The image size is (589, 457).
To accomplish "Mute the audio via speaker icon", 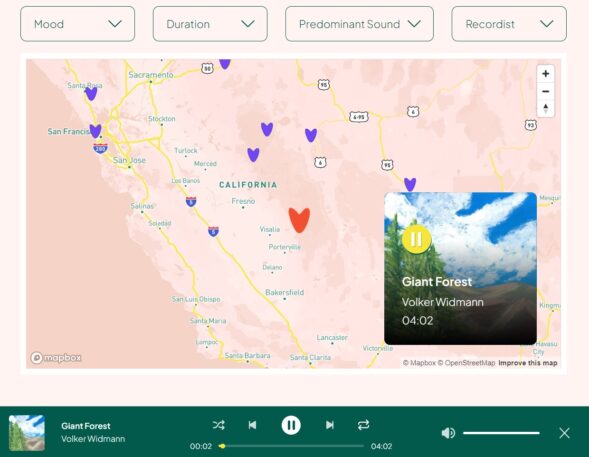I will 448,433.
